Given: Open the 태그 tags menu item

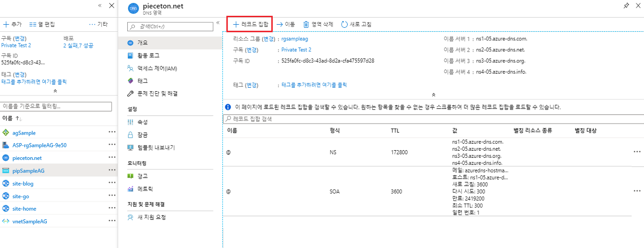Looking at the screenshot, I should point(171,81).
